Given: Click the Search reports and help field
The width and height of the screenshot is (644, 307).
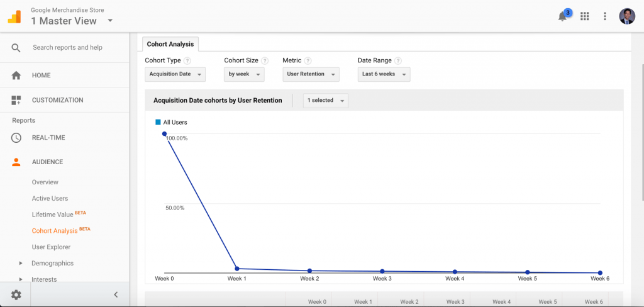Looking at the screenshot, I should click(x=68, y=48).
